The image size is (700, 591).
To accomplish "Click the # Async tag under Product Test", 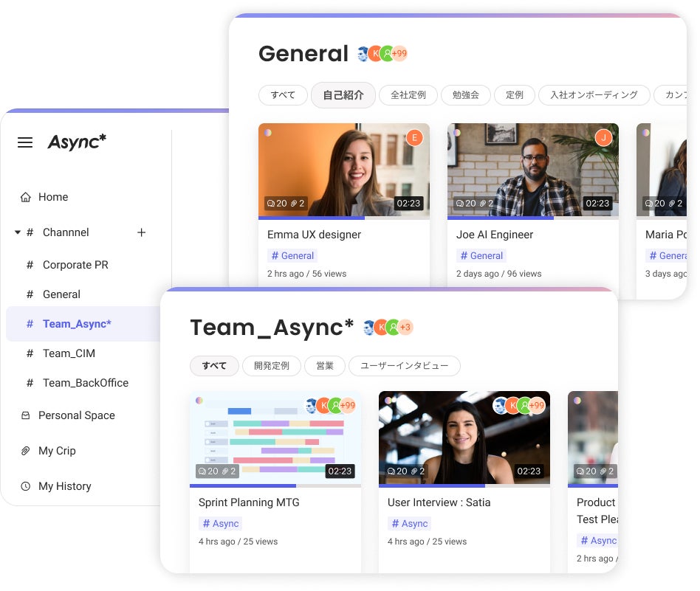I will coord(597,541).
